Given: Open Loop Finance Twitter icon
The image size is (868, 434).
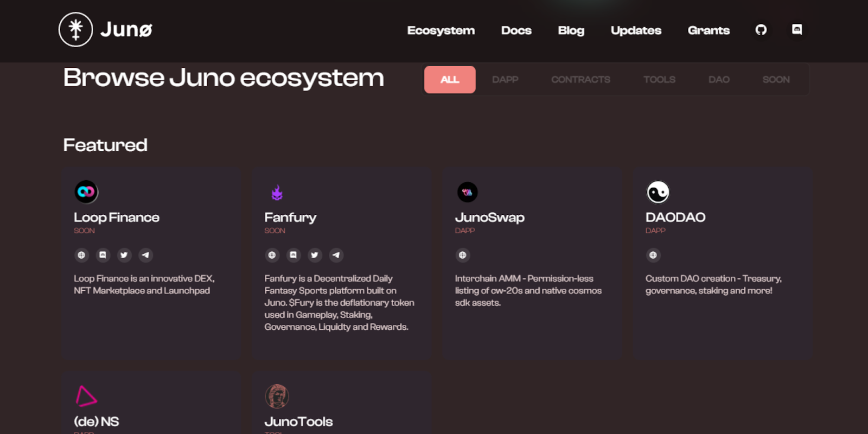Looking at the screenshot, I should click(124, 255).
